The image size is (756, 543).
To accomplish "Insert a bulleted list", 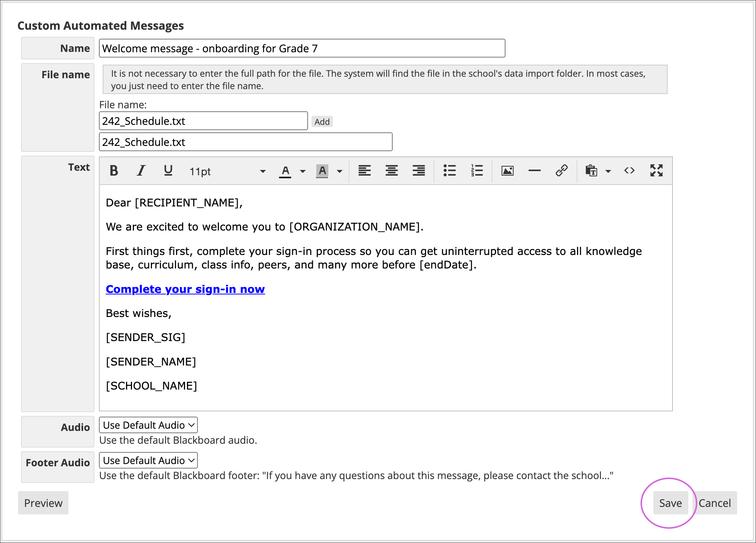I will [x=449, y=171].
